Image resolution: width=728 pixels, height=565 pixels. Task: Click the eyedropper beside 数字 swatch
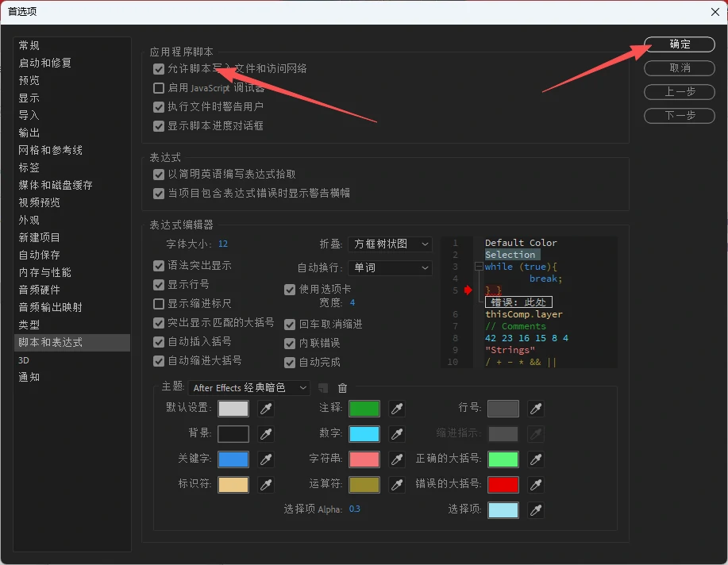397,434
